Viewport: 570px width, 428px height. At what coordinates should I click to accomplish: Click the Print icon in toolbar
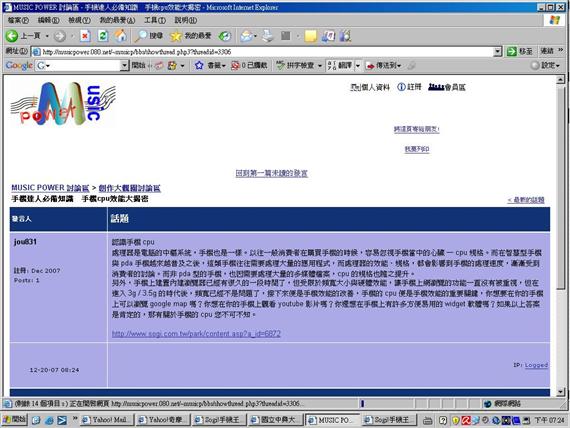pos(268,36)
